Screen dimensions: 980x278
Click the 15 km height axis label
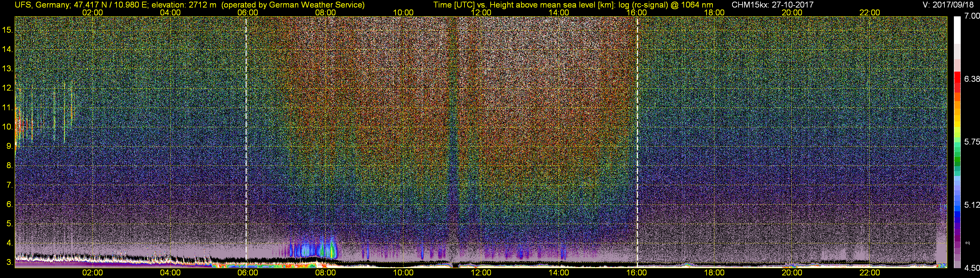8,30
